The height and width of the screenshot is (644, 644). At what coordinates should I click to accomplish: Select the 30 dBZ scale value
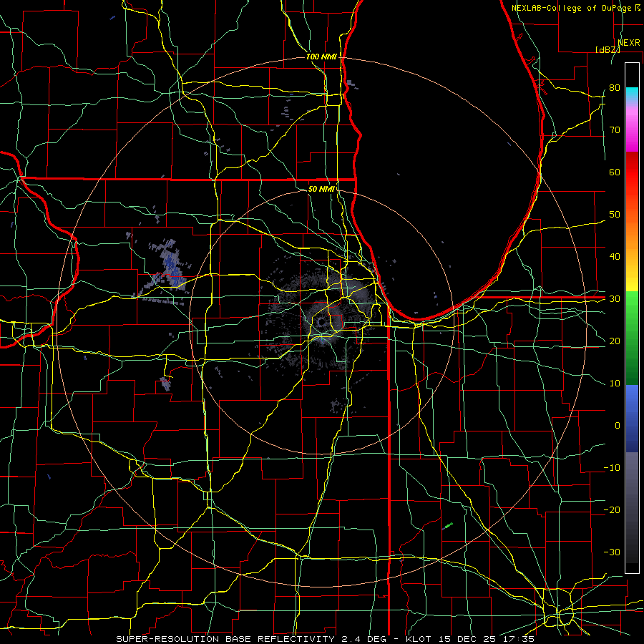(x=615, y=299)
